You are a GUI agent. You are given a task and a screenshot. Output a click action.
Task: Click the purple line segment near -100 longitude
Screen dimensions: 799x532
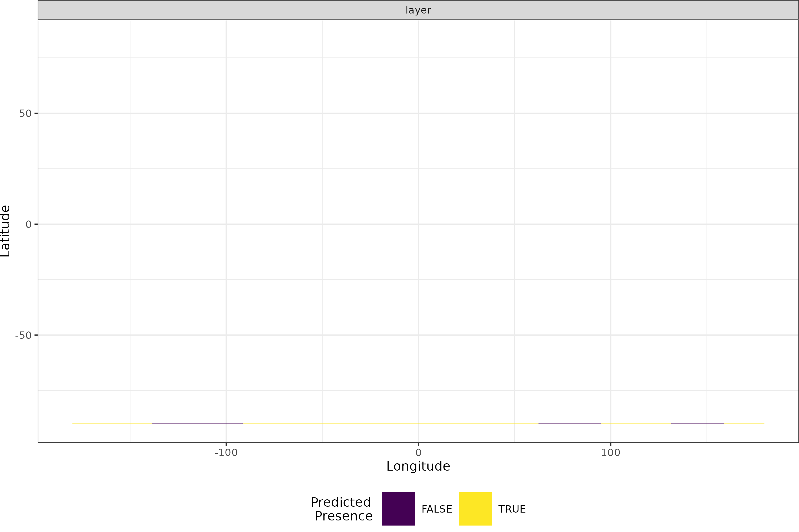click(x=197, y=423)
